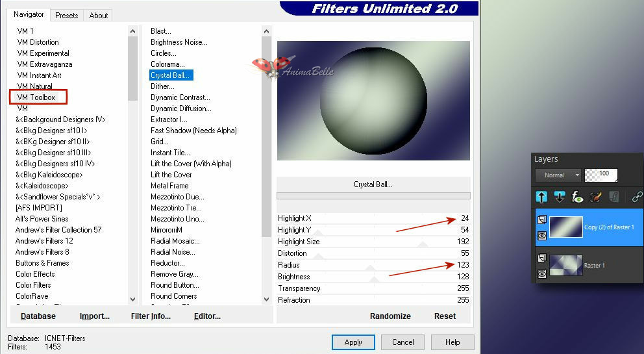644x354 pixels.
Task: Click the move layer up icon in Layers
Action: click(x=541, y=197)
